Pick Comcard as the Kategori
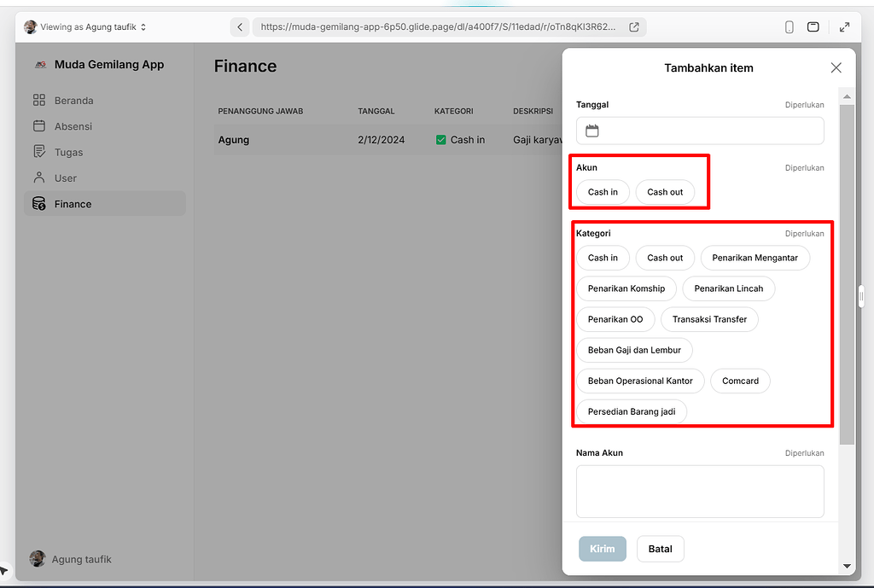Viewport: 874px width, 588px height. pos(740,381)
